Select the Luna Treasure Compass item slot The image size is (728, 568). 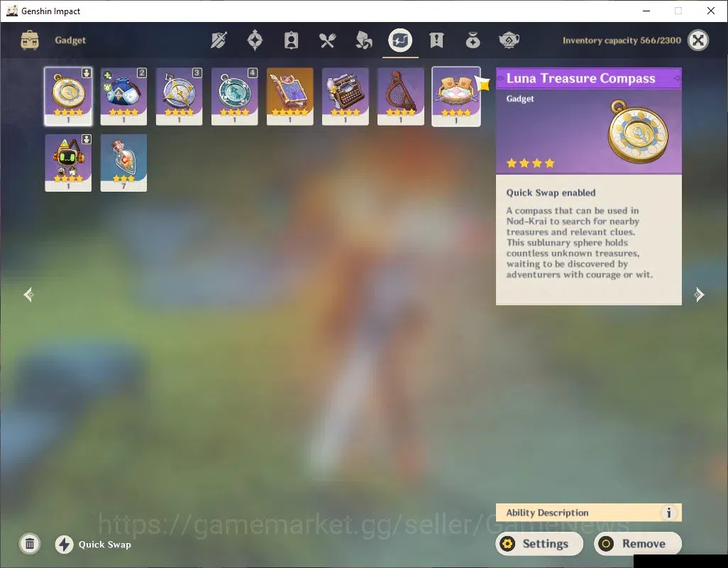click(x=68, y=97)
